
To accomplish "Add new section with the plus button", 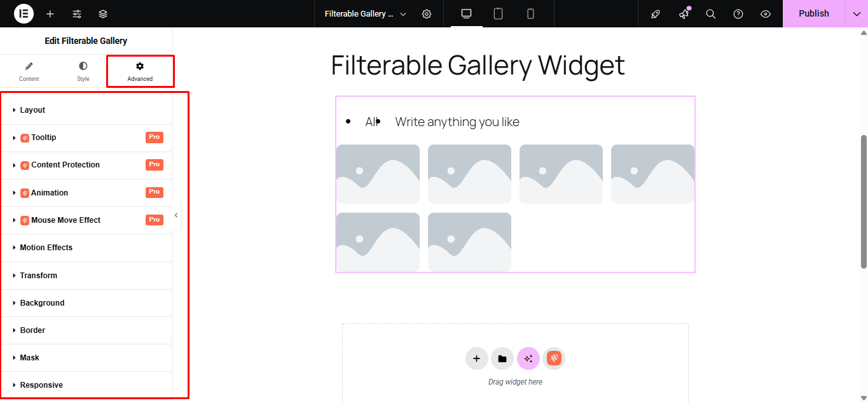I will pos(477,358).
